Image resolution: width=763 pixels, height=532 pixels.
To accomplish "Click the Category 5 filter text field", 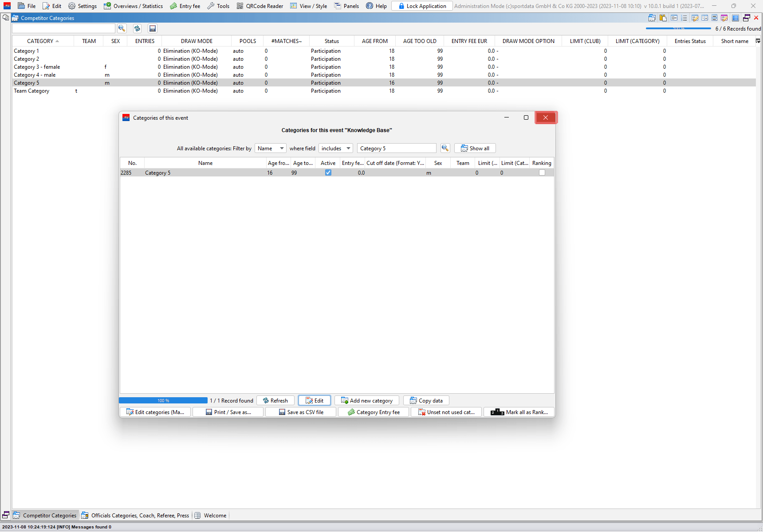I will click(397, 149).
